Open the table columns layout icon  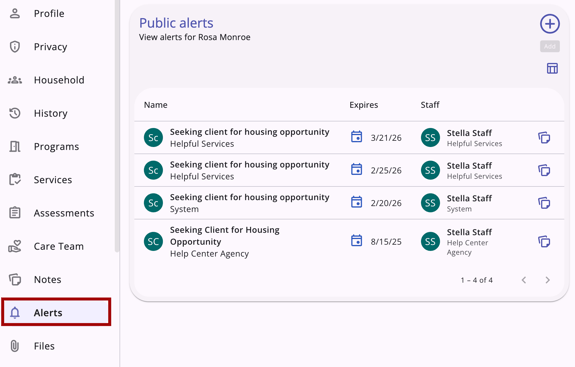552,68
